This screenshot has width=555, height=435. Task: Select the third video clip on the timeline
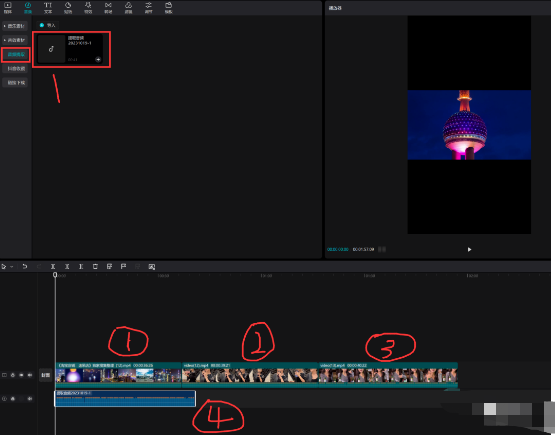388,375
